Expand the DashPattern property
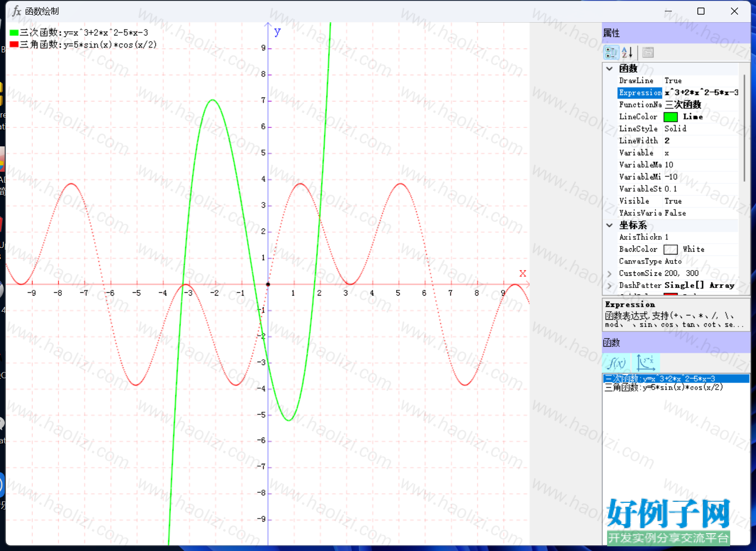The width and height of the screenshot is (756, 551). (610, 286)
